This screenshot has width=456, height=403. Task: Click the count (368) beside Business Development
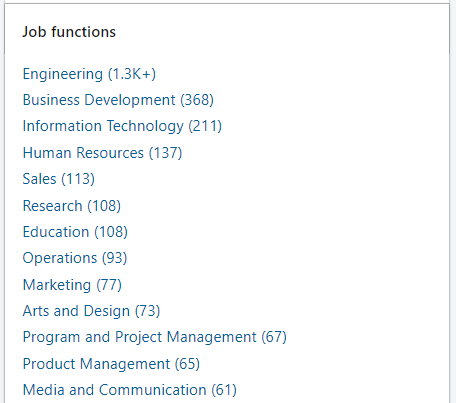[197, 100]
